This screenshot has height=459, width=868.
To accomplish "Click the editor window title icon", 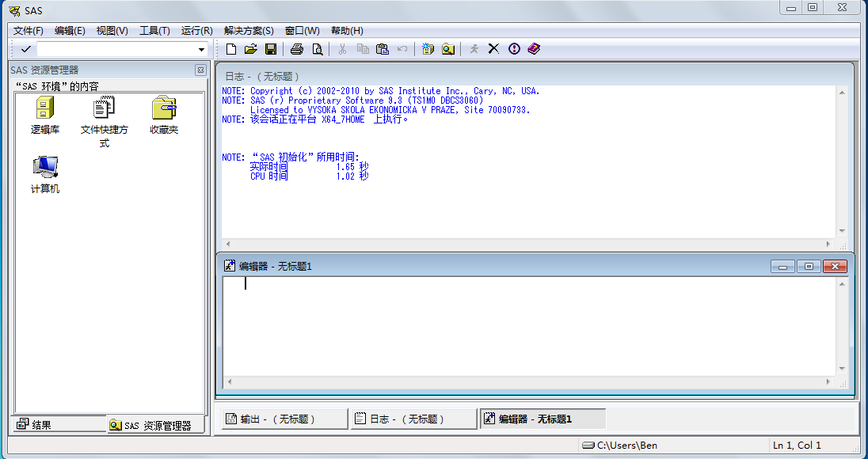I will tap(229, 266).
